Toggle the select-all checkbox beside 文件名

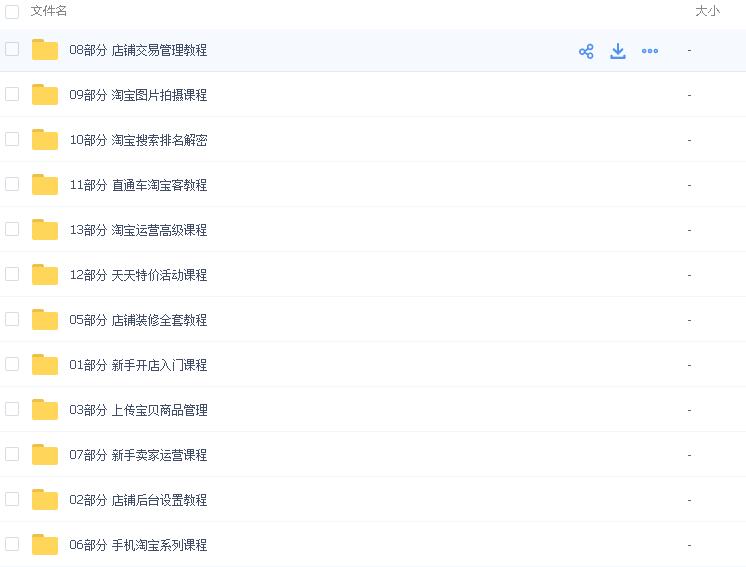click(x=12, y=11)
